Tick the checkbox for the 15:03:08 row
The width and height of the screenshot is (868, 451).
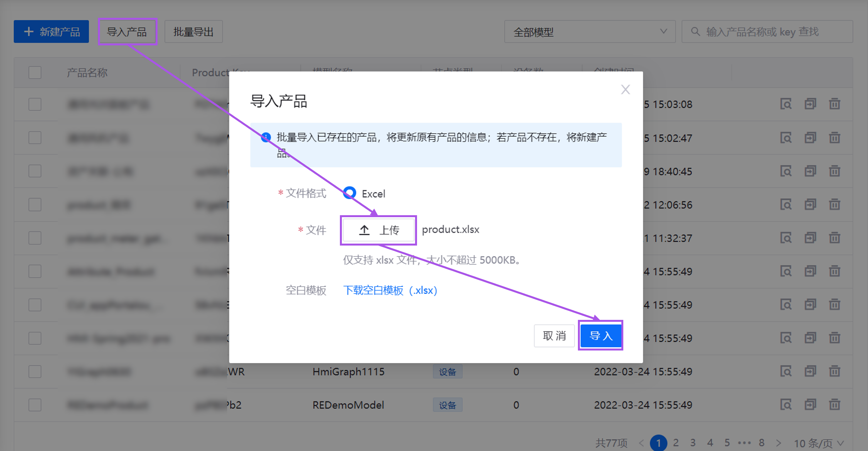pos(35,104)
